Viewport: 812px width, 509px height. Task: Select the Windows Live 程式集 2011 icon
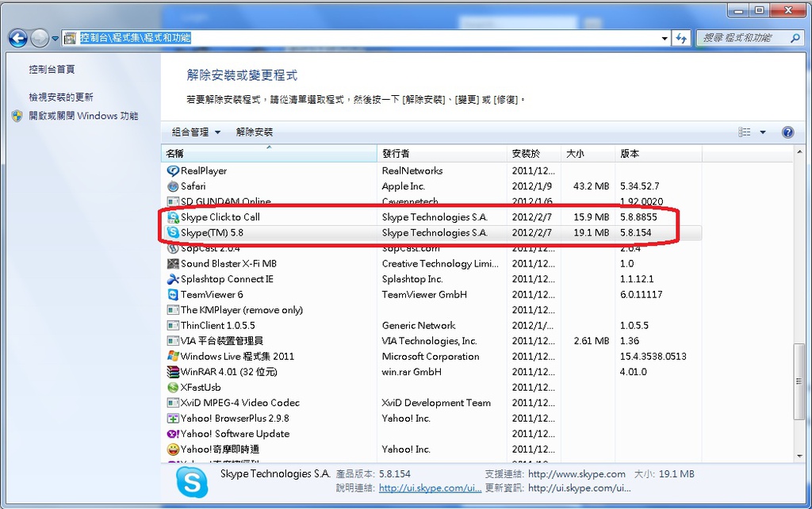[172, 356]
